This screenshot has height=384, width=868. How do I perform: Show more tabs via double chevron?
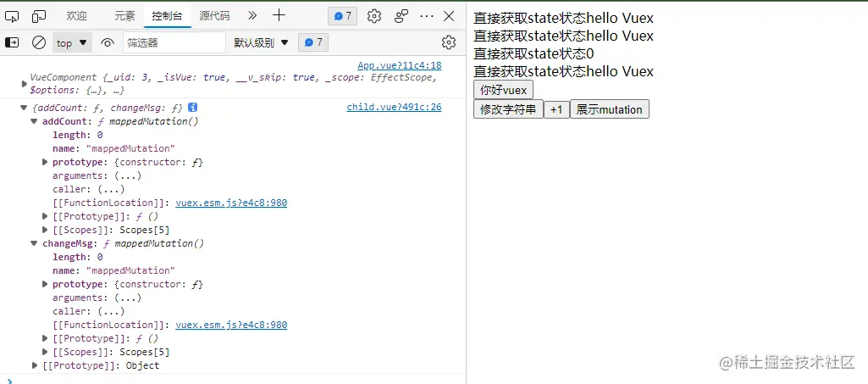point(252,16)
